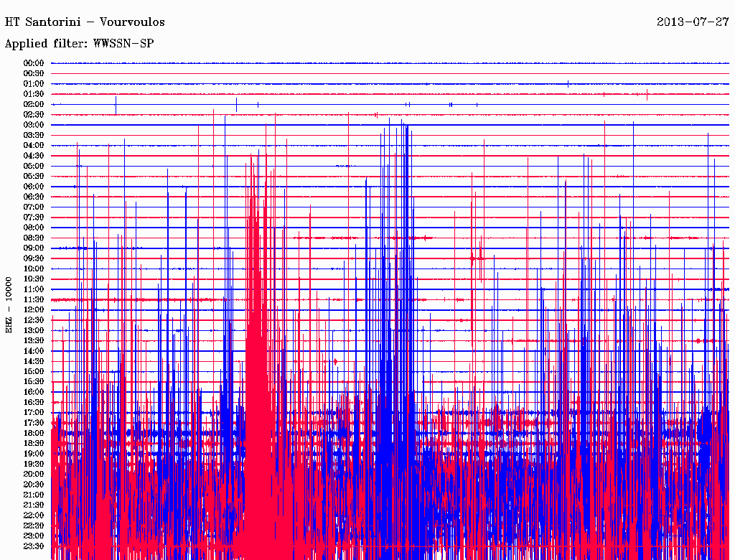735x560 pixels.
Task: Click the 00:00 time label
Action: [x=33, y=63]
